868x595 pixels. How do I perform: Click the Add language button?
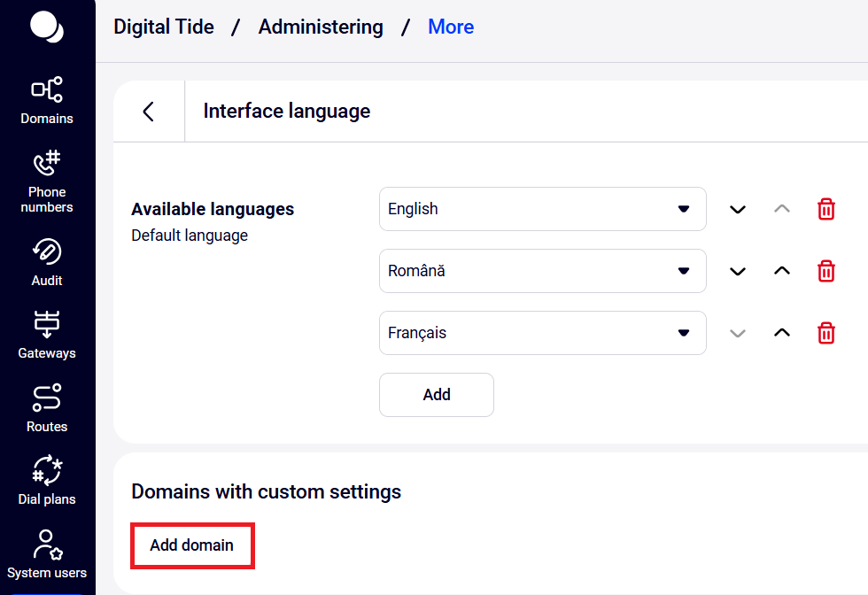[x=436, y=395]
